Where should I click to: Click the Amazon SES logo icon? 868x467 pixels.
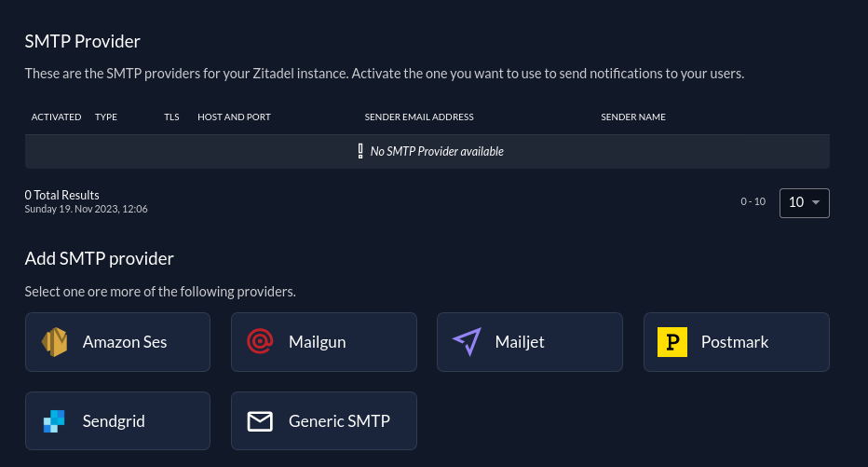[54, 342]
